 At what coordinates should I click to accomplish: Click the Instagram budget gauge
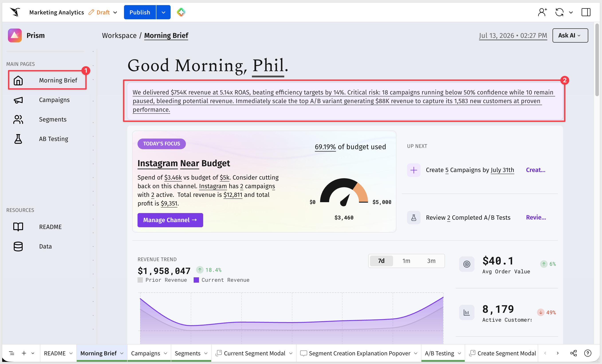tap(344, 192)
